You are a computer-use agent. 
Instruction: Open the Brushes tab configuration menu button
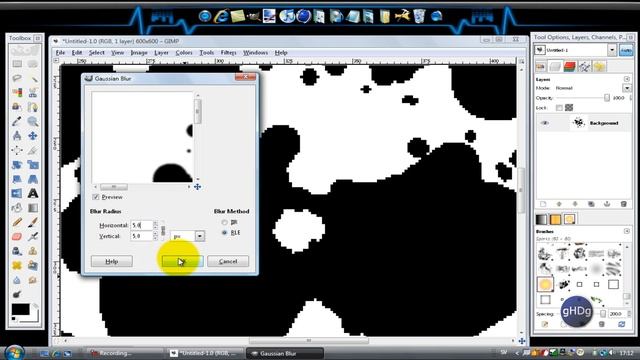(x=627, y=231)
